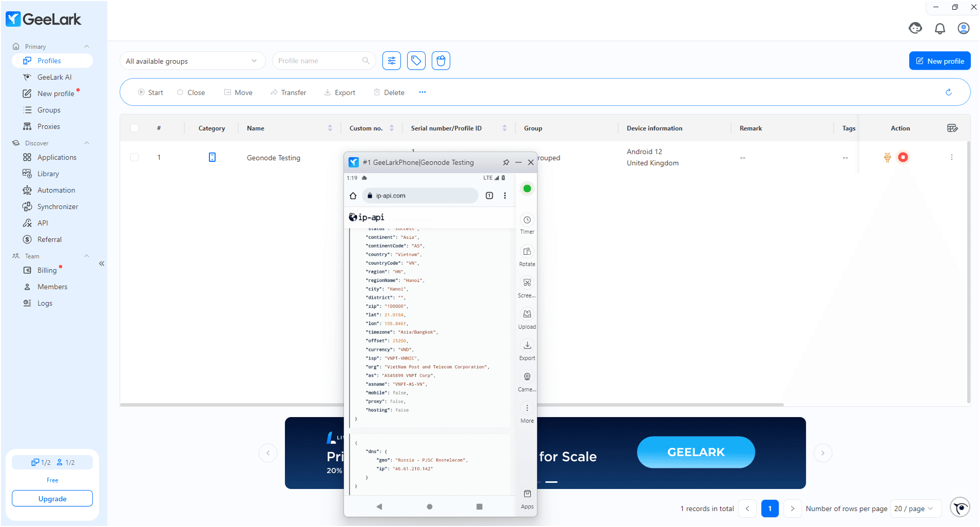Open the filter settings icon beside profile search

[391, 60]
